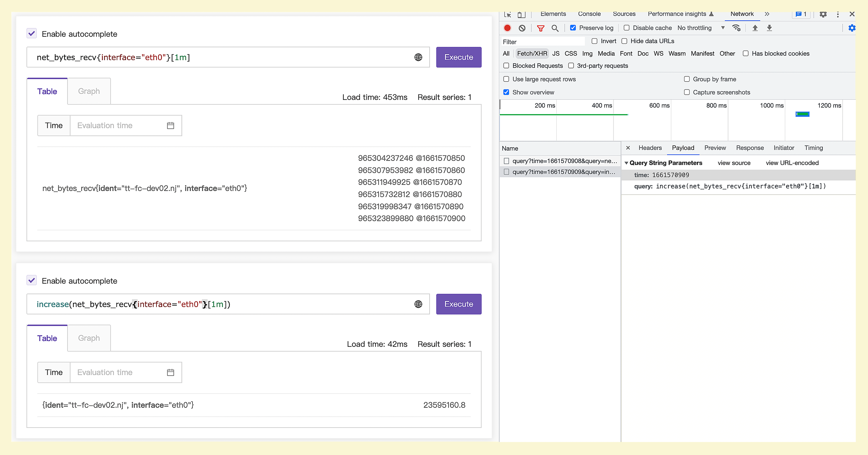Check the Invert filter option
This screenshot has width=868, height=455.
click(x=594, y=41)
